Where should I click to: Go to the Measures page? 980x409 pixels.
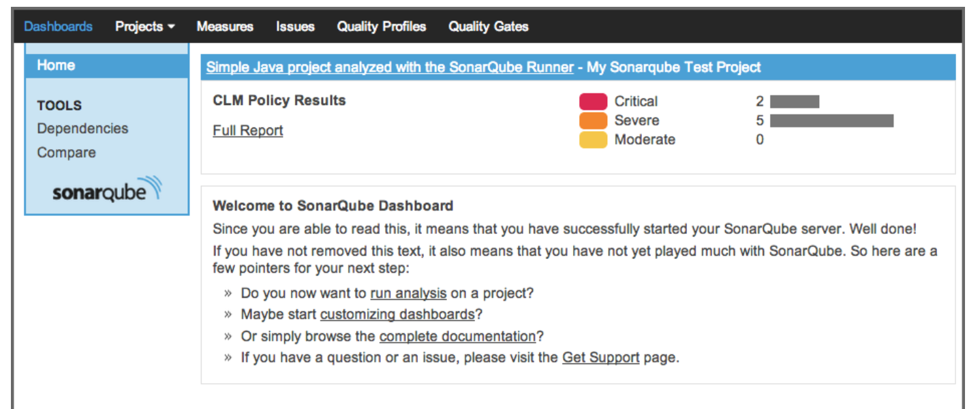tap(225, 27)
